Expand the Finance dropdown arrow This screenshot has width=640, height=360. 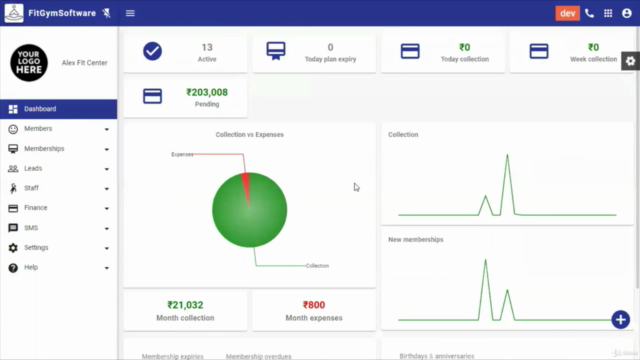[x=107, y=209]
